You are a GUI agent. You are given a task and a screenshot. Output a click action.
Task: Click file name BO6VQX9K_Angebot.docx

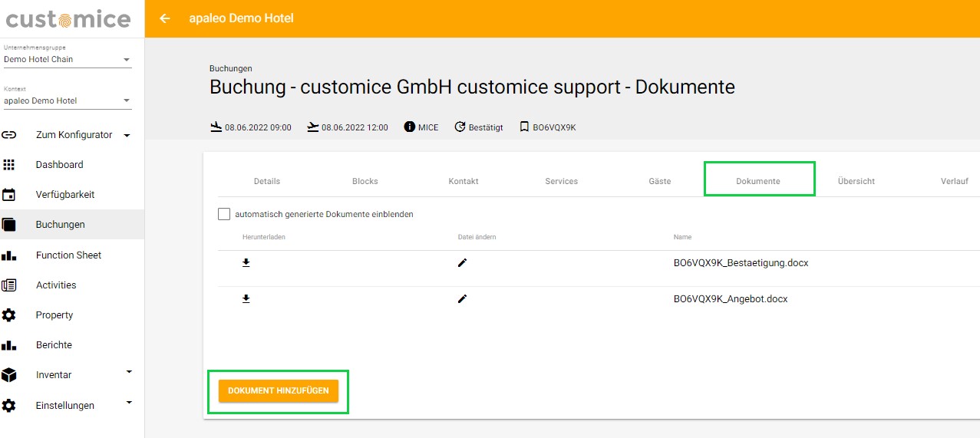pos(731,298)
